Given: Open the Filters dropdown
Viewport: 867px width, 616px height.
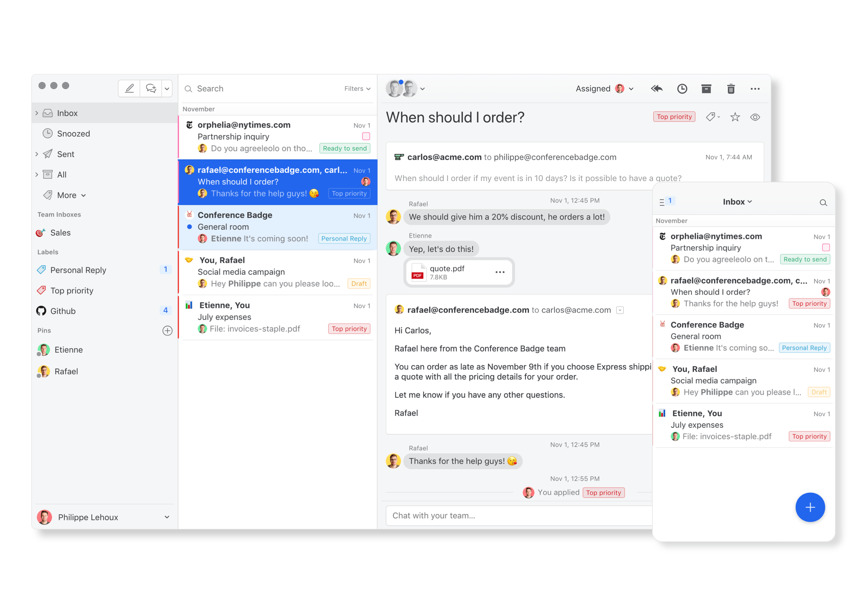Looking at the screenshot, I should [357, 88].
